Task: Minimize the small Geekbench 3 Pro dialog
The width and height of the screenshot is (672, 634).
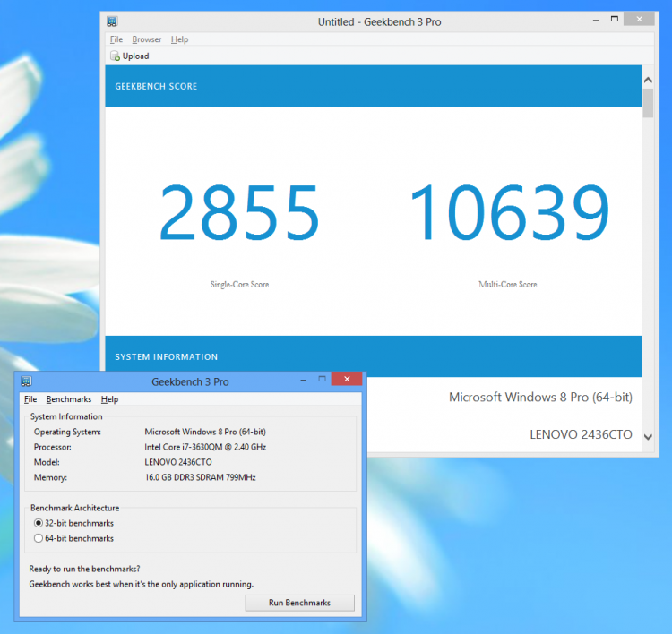Action: point(304,380)
